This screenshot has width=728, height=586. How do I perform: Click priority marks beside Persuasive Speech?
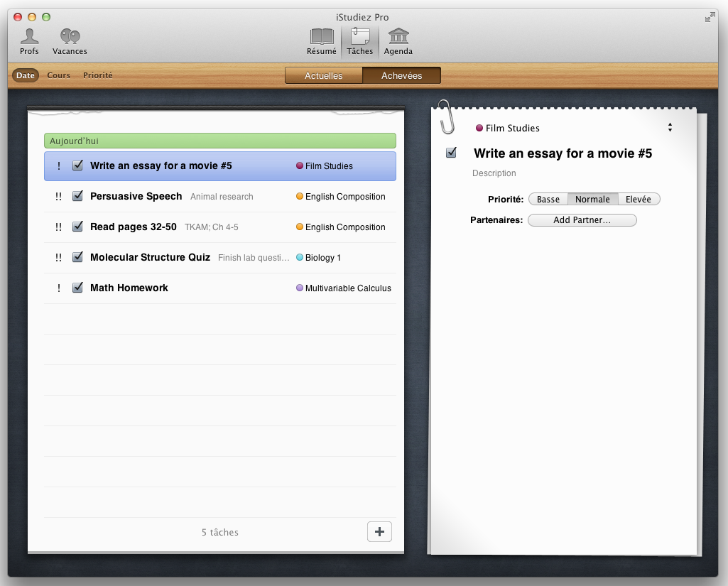58,197
